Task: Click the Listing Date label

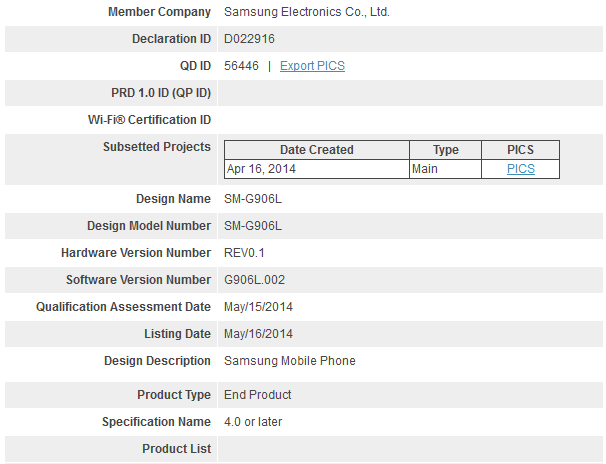Action: coord(177,334)
